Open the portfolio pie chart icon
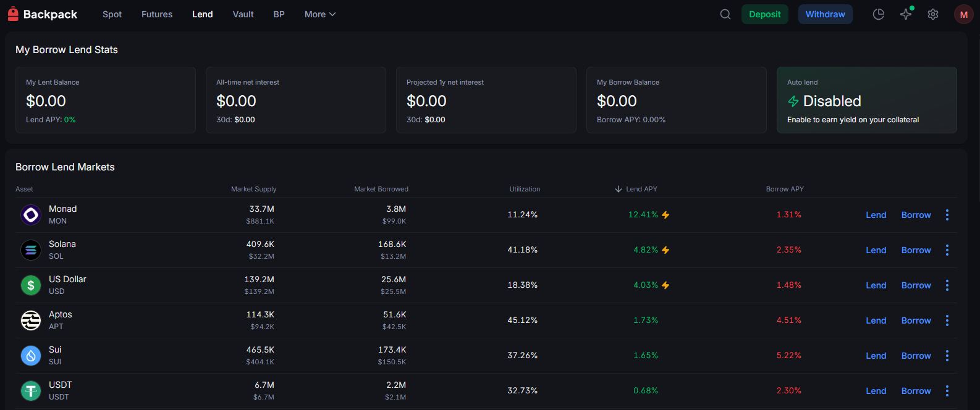Viewport: 980px width, 410px height. tap(878, 14)
